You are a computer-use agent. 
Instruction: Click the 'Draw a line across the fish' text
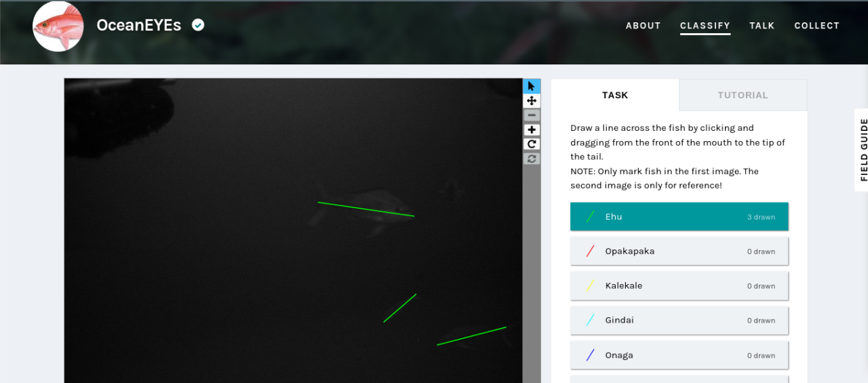[x=677, y=142]
